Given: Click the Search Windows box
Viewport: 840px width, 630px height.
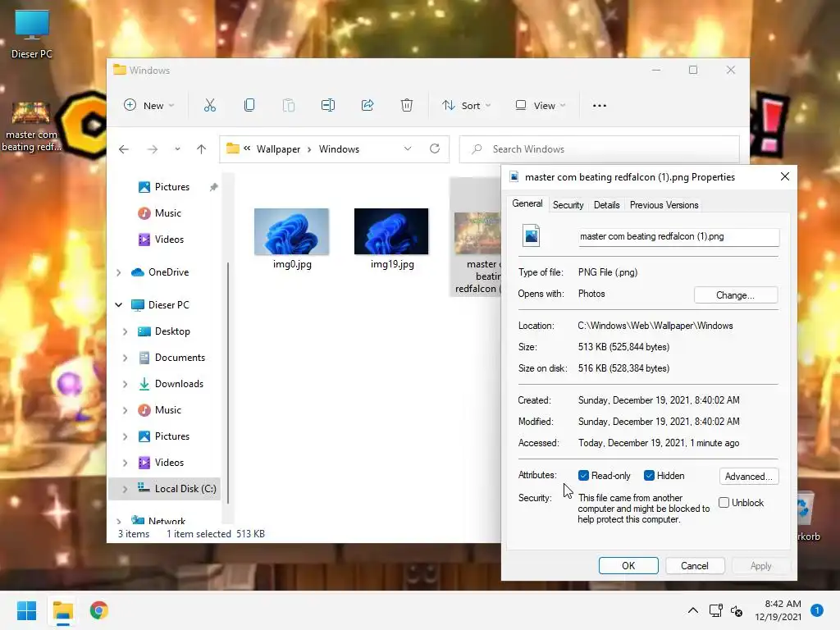Looking at the screenshot, I should (x=600, y=149).
